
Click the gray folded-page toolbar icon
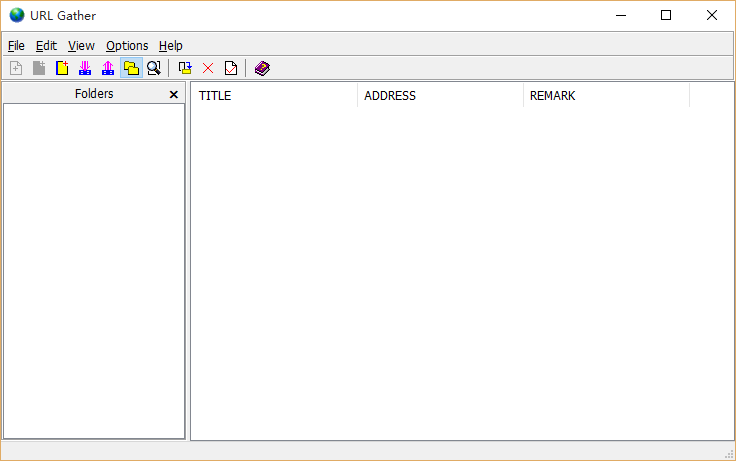[39, 68]
